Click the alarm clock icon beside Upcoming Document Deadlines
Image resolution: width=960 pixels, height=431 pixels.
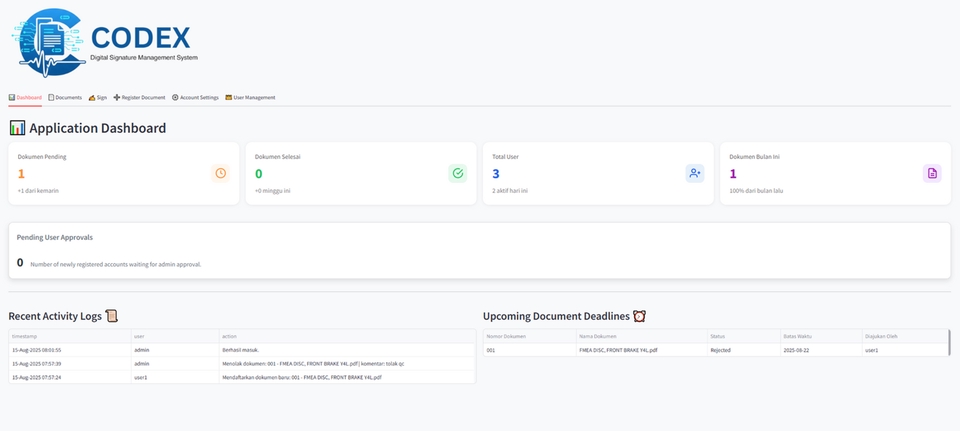[639, 316]
